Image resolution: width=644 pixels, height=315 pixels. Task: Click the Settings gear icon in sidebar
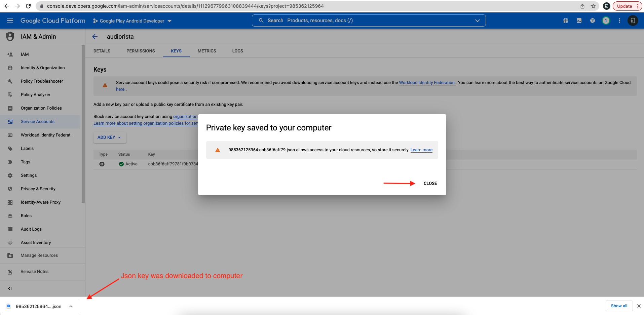tap(10, 175)
